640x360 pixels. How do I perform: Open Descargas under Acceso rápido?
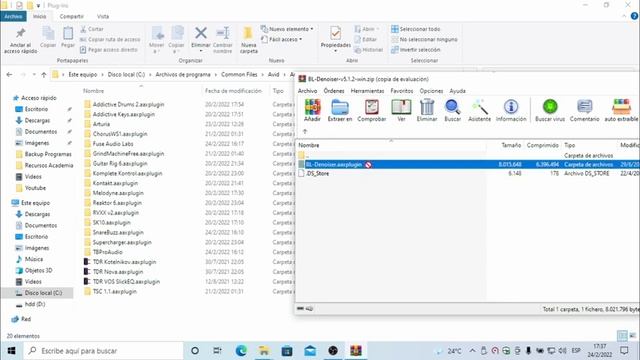tap(37, 120)
